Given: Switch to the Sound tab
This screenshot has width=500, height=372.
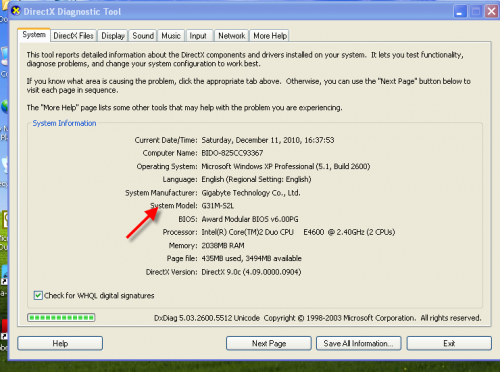Looking at the screenshot, I should point(143,36).
